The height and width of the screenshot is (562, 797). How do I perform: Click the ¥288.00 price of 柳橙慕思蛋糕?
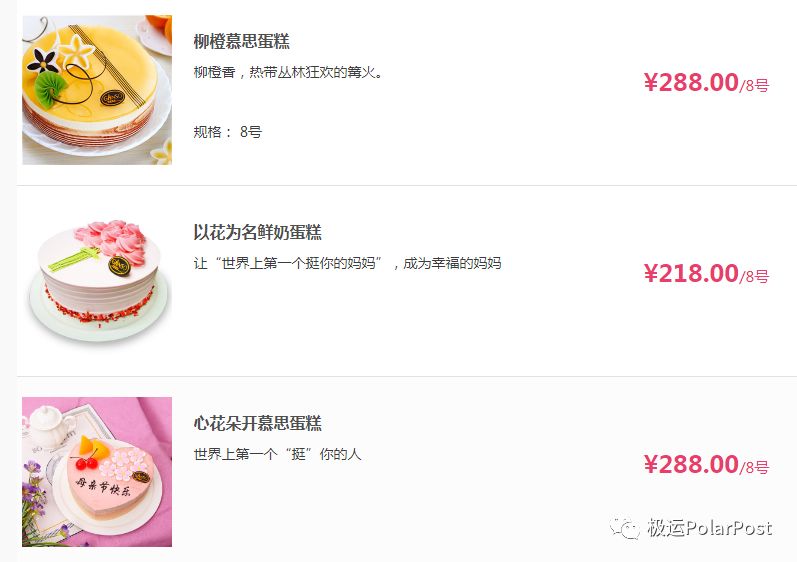coord(691,82)
